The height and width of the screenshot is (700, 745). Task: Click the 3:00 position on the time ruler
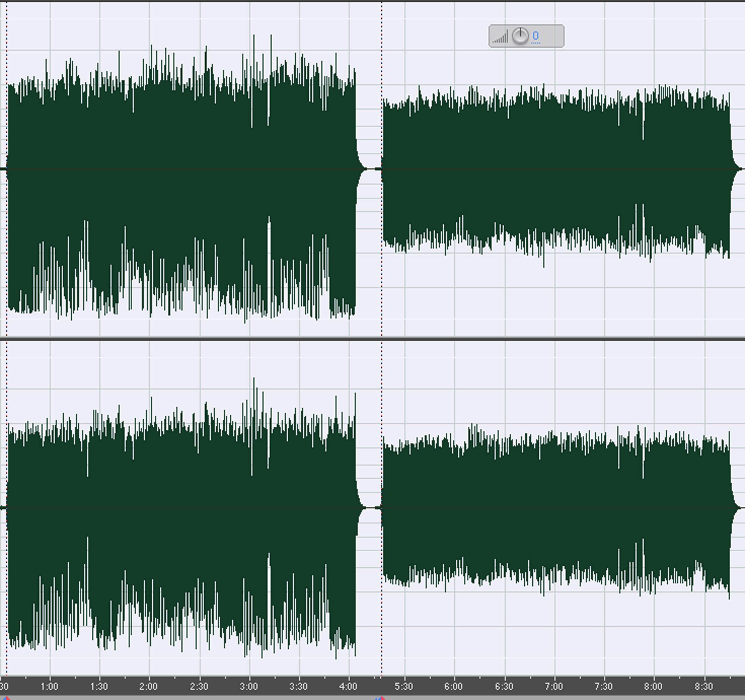[x=249, y=687]
